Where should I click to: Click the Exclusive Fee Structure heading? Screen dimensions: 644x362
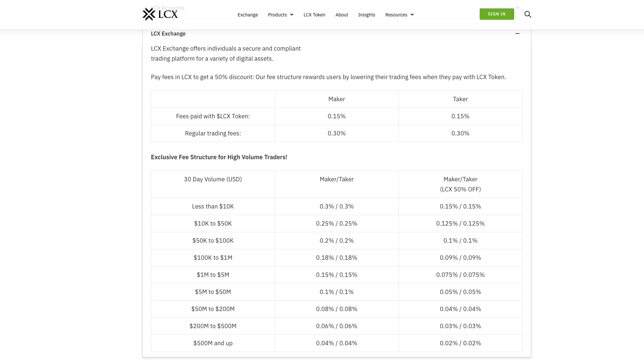(219, 157)
